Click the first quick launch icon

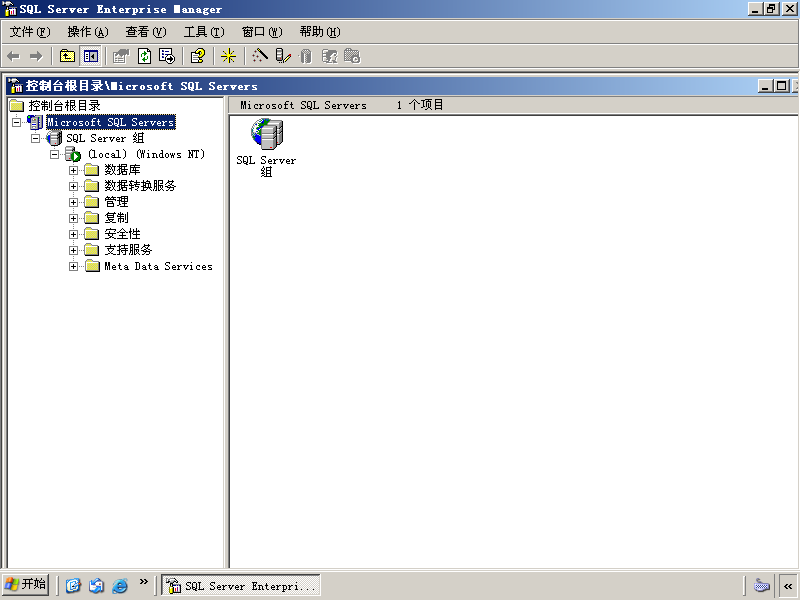coord(73,585)
